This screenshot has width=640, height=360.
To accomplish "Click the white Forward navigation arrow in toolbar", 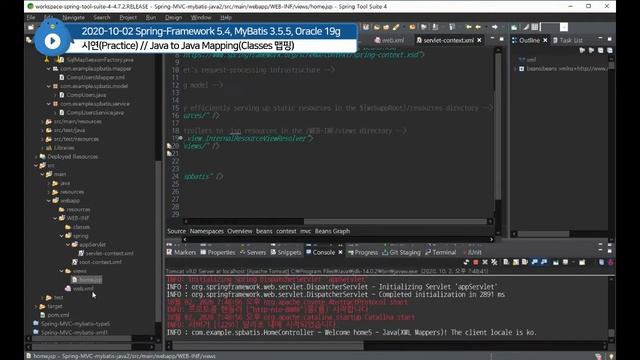I will (495, 27).
